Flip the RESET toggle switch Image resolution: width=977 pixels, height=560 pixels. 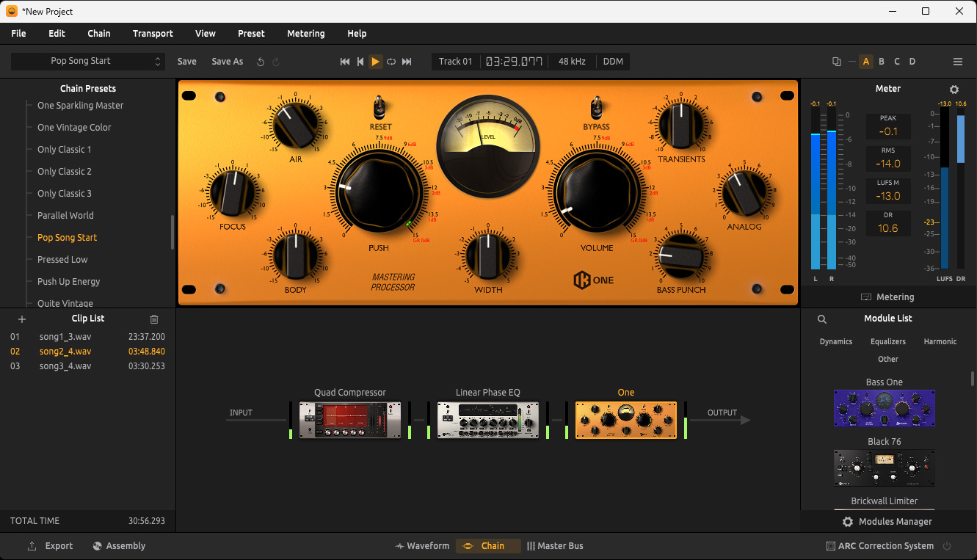pyautogui.click(x=380, y=108)
